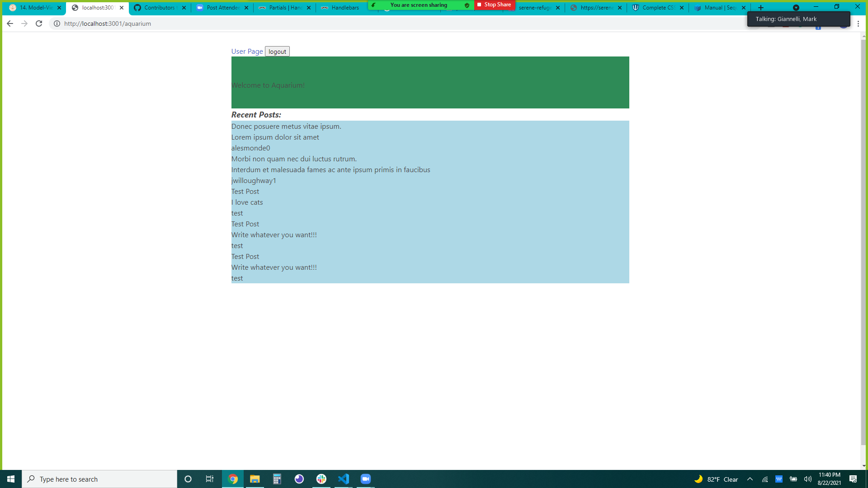Click the post 'I love cats'
Screen dimensions: 868x488
coord(247,202)
